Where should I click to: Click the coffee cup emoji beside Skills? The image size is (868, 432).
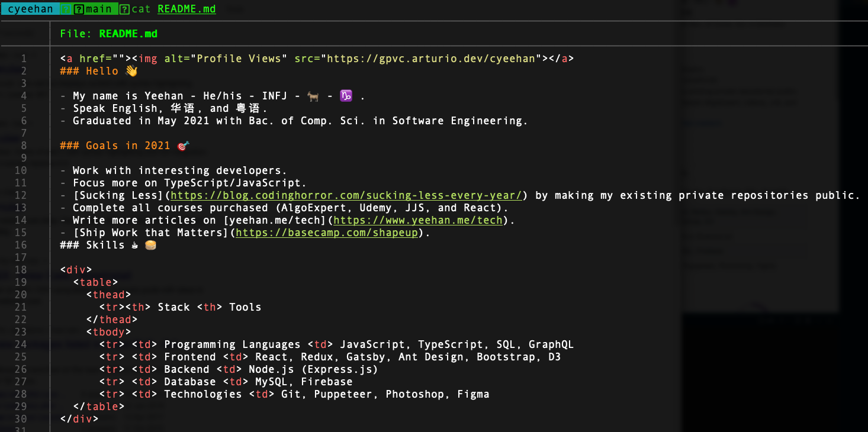click(134, 245)
